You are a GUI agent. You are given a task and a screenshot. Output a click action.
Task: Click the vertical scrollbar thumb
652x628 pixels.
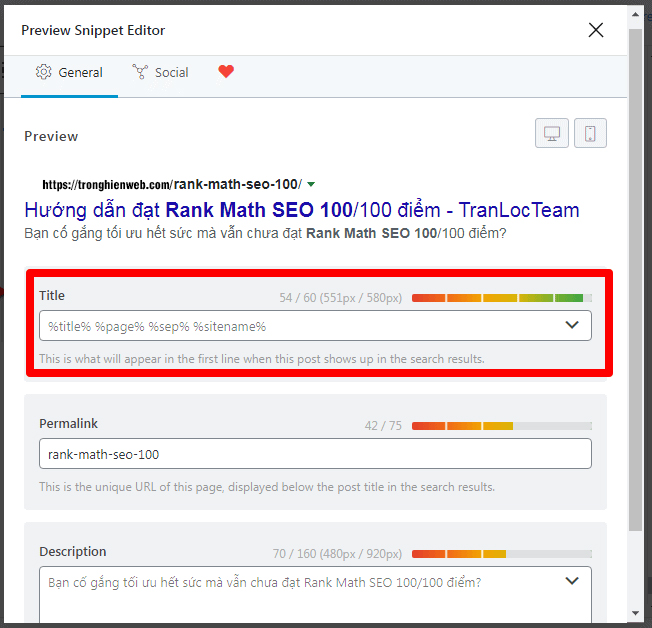[x=635, y=279]
